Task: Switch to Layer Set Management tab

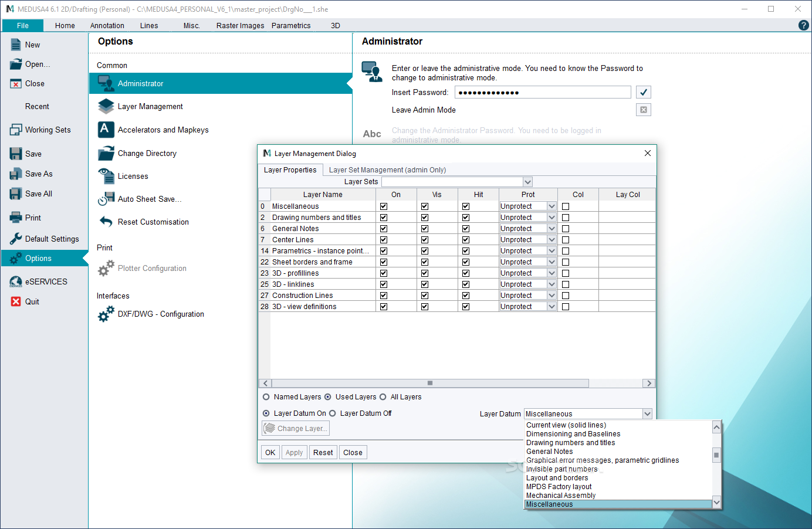Action: [387, 170]
